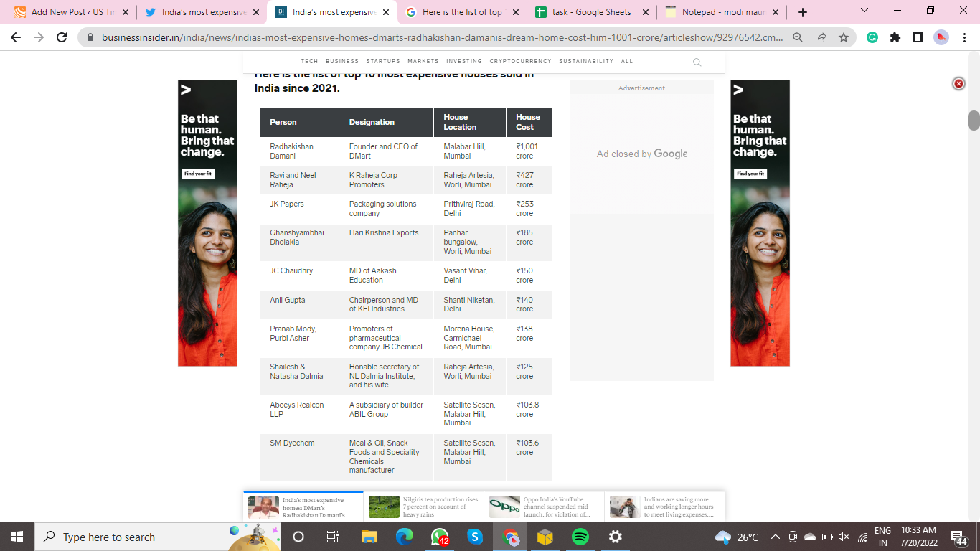Viewport: 980px width, 551px height.
Task: Switch to the task - Google Sheets tab
Action: pyautogui.click(x=592, y=12)
